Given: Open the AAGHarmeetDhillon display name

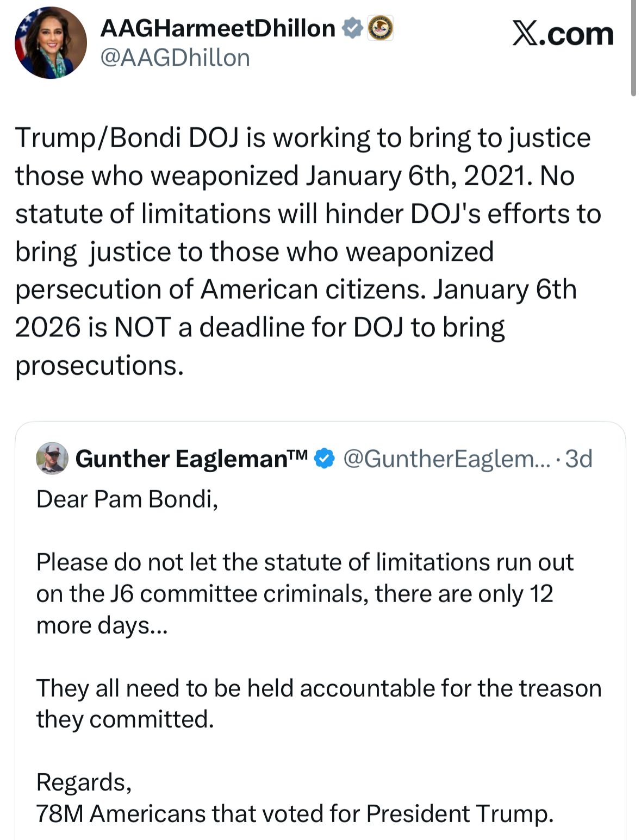Looking at the screenshot, I should [217, 28].
